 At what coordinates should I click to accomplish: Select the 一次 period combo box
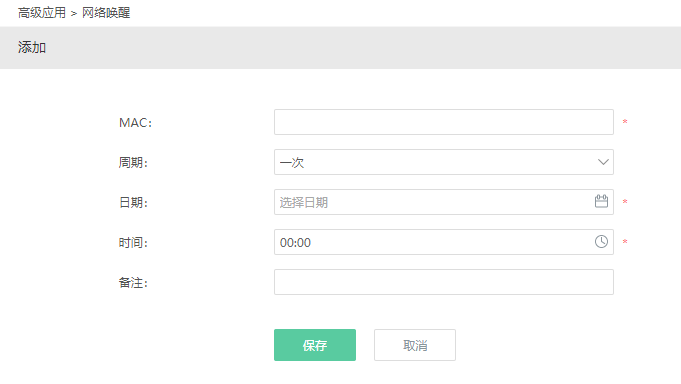[443, 162]
